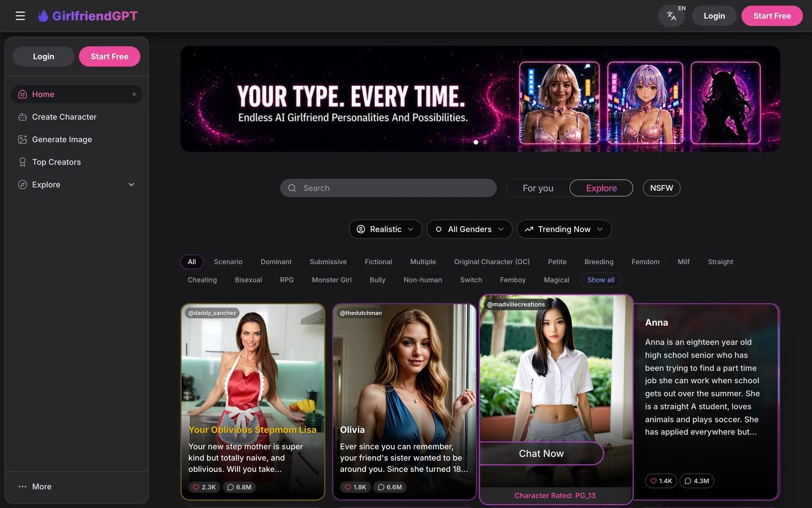Click the second banner carousel dot
Image resolution: width=812 pixels, height=508 pixels.
(485, 142)
